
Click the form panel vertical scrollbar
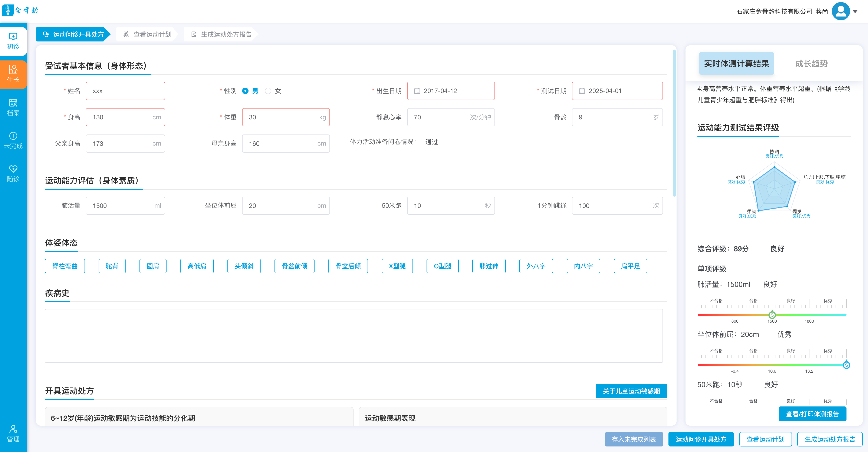(674, 123)
